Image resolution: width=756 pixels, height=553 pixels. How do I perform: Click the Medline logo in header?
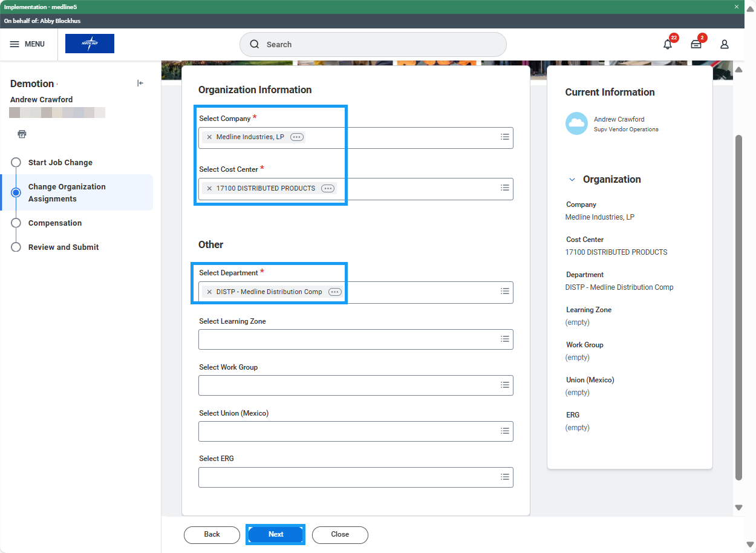(90, 44)
